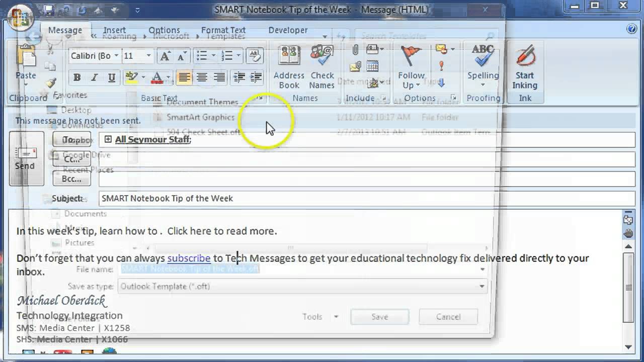Click Save in the fading Save As dialog
The width and height of the screenshot is (644, 362).
tap(380, 317)
